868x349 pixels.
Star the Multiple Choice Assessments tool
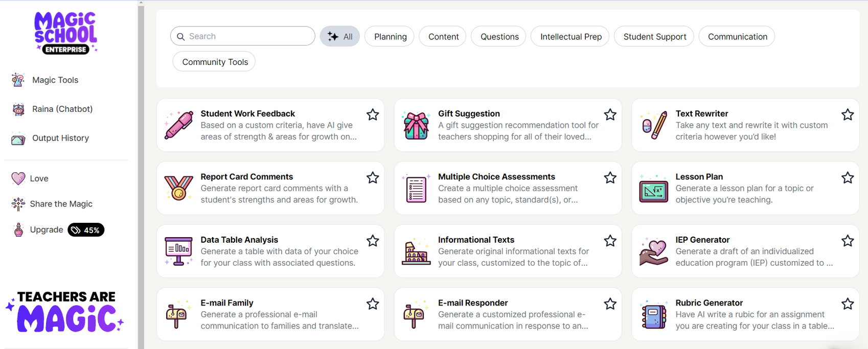610,178
